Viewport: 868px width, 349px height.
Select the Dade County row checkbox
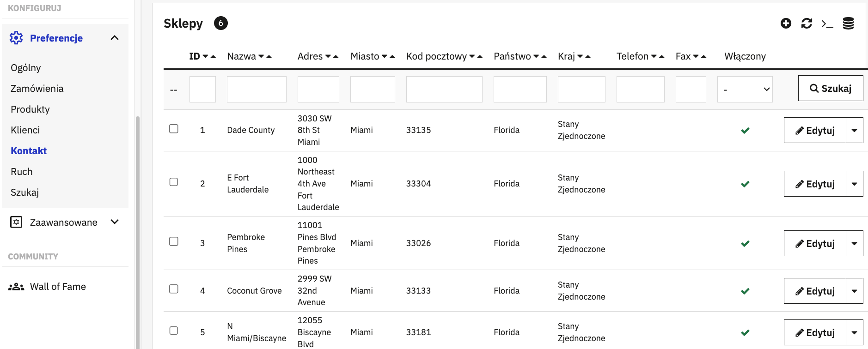pos(174,129)
